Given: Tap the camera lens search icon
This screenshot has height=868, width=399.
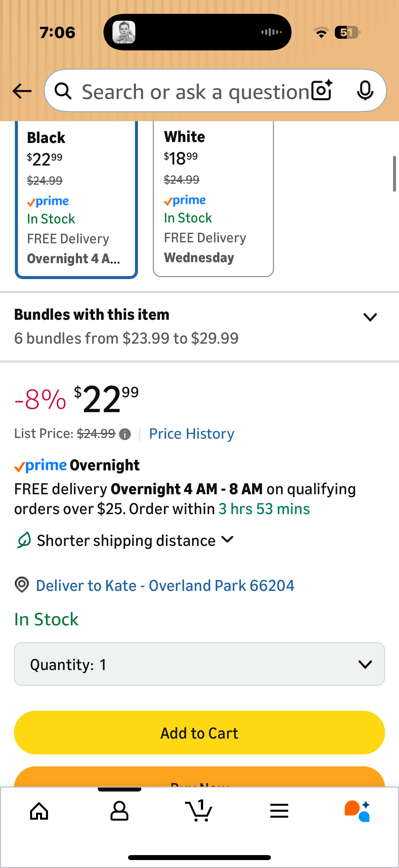Looking at the screenshot, I should 322,91.
